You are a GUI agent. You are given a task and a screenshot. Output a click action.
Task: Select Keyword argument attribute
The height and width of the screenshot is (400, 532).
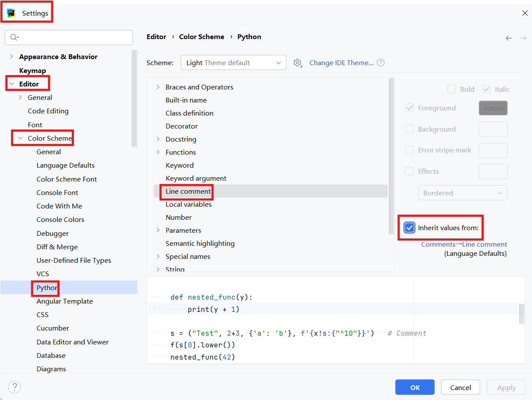[x=196, y=178]
